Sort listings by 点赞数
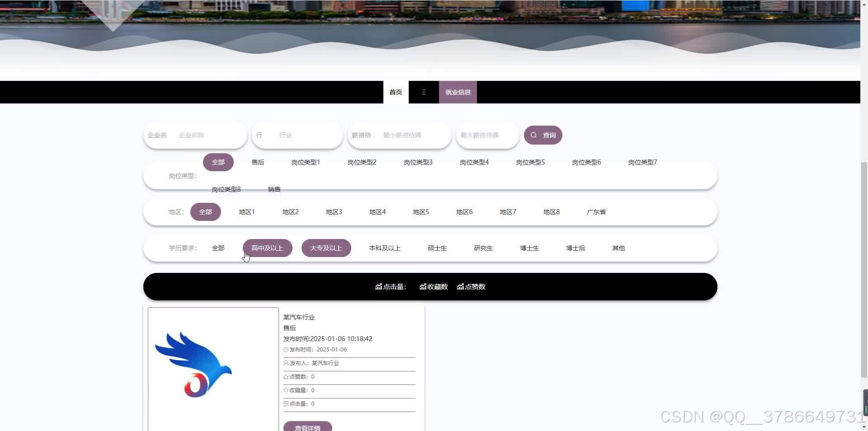This screenshot has width=868, height=431. pyautogui.click(x=471, y=287)
